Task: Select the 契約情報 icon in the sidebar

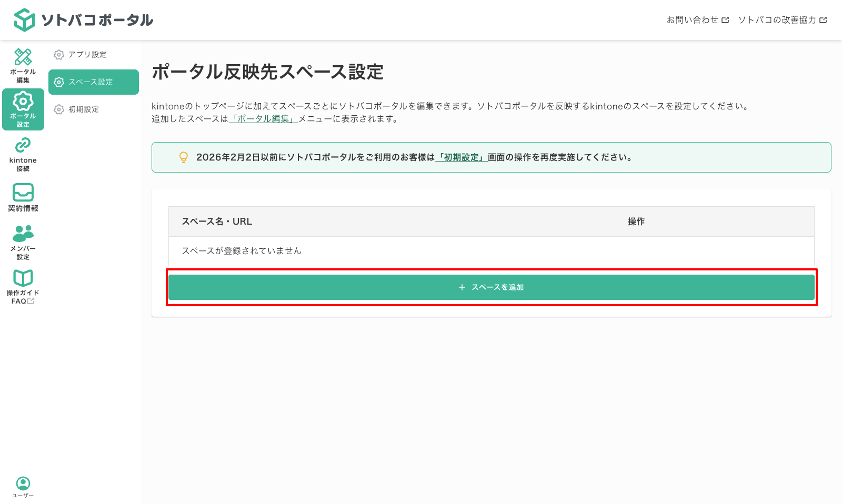Action: click(23, 193)
